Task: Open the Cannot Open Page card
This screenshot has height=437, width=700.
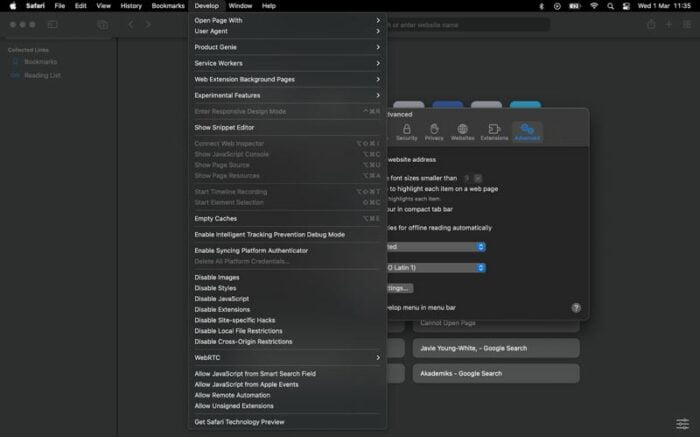Action: point(496,324)
